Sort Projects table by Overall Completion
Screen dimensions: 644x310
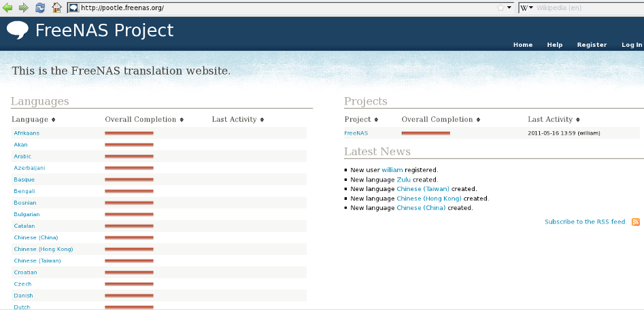click(441, 120)
